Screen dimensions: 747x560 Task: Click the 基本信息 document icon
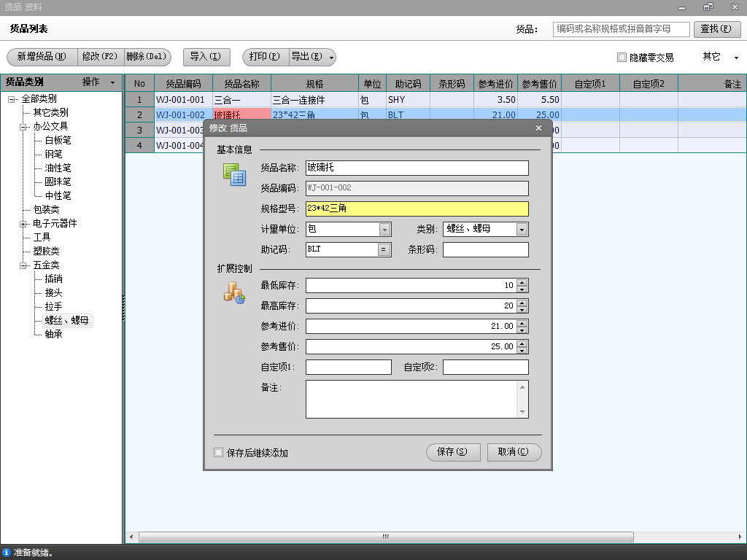[234, 175]
